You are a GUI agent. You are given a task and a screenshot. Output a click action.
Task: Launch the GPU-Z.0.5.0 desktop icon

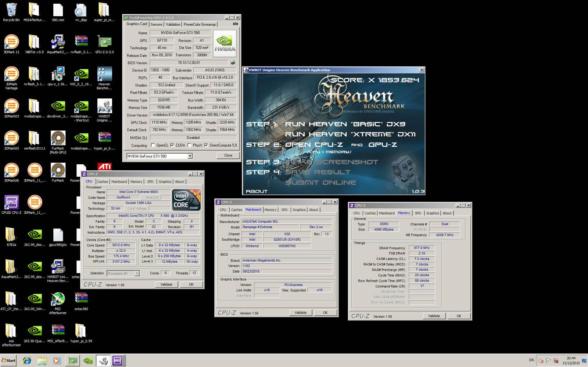coord(104,44)
